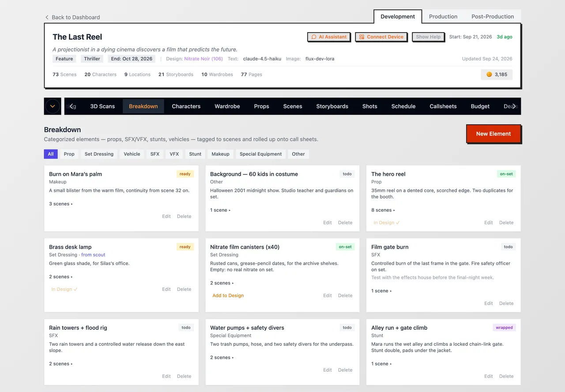Click the orange coin credits icon
This screenshot has width=565, height=392.
[489, 75]
